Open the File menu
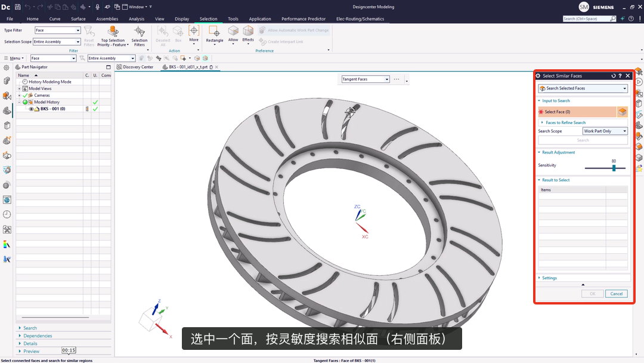644x363 pixels. (10, 19)
